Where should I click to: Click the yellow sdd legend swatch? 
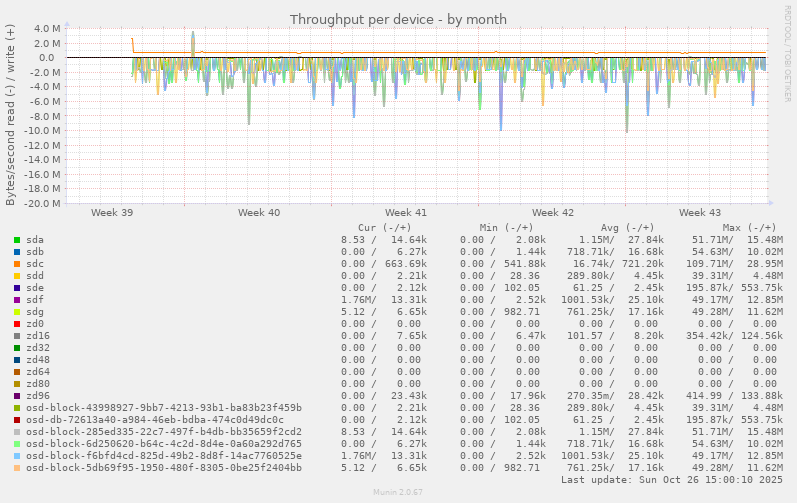[x=17, y=276]
